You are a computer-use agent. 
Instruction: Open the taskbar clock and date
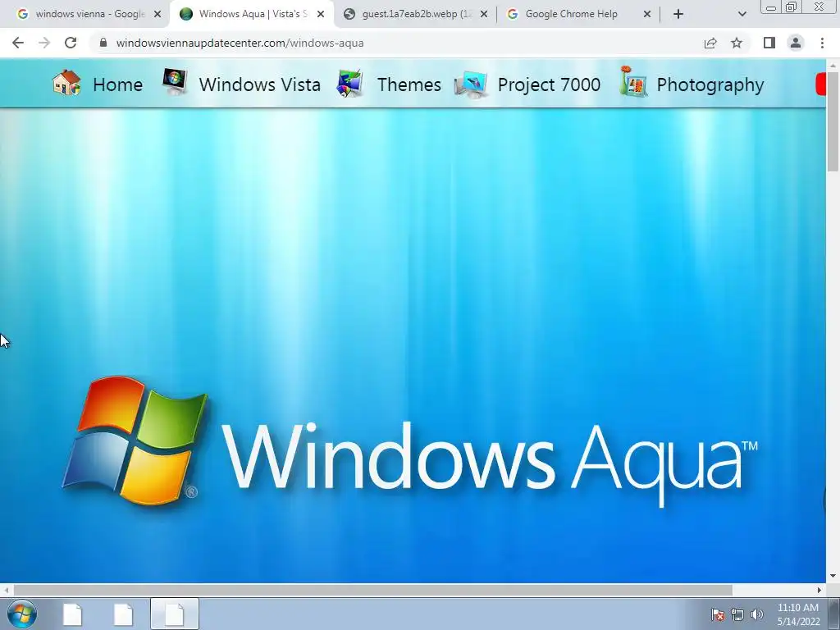coord(798,614)
